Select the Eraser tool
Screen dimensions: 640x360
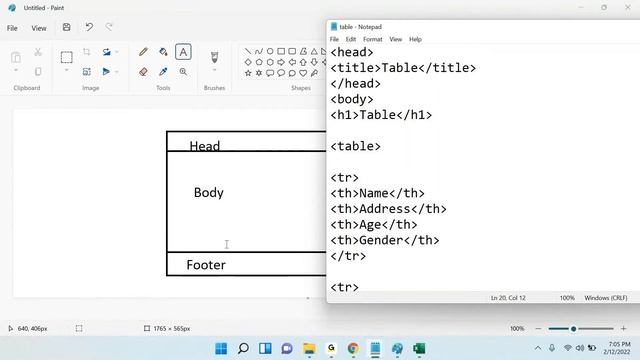143,72
